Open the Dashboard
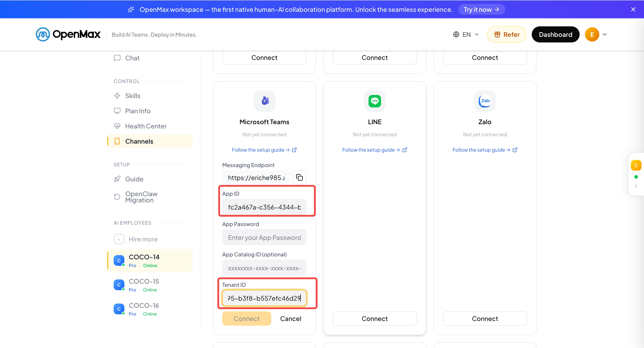644x348 pixels. [555, 34]
